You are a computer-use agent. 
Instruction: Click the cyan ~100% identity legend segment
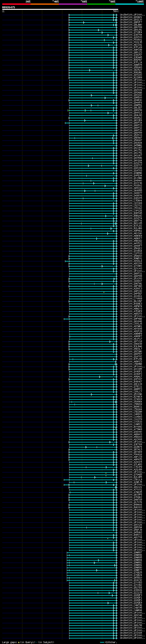(x=130, y=4)
